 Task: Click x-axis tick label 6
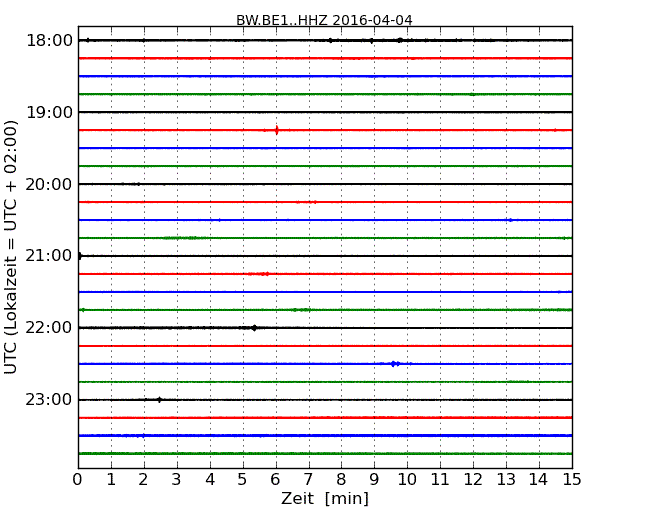pyautogui.click(x=275, y=480)
